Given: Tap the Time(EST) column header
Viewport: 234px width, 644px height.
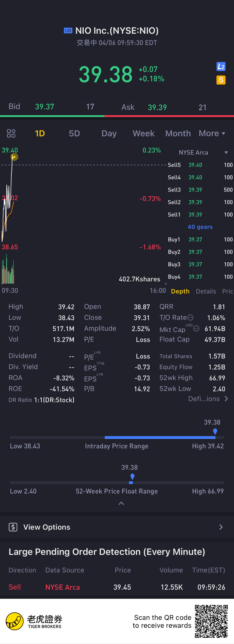Looking at the screenshot, I should [208, 570].
